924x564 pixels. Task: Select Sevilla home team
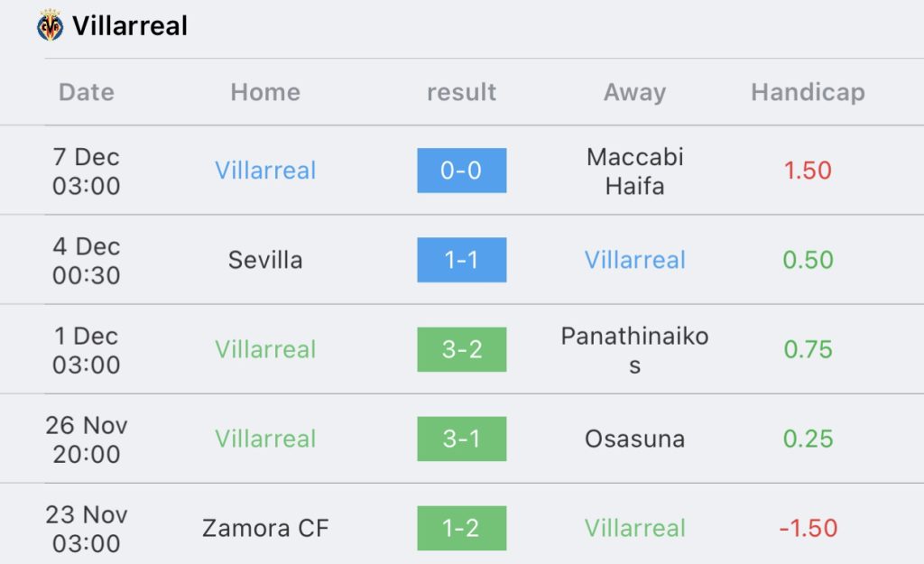click(x=265, y=260)
